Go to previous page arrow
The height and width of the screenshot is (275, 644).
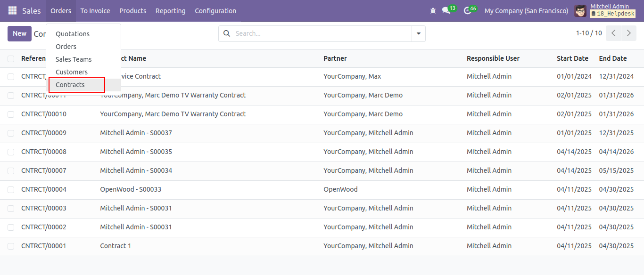tap(613, 33)
